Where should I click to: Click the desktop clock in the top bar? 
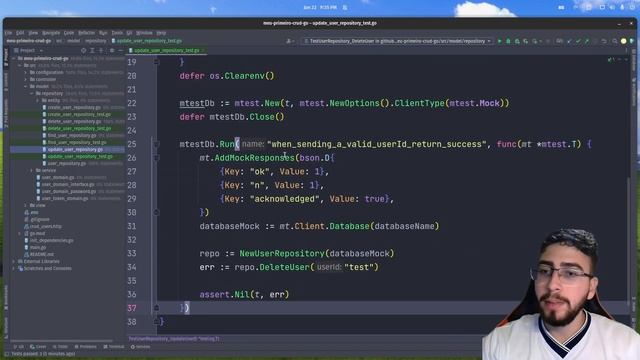coord(320,7)
